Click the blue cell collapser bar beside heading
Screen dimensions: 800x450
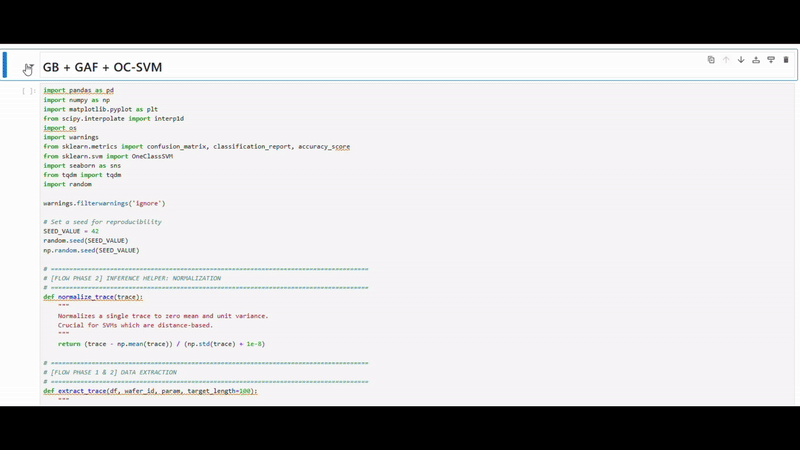[x=5, y=65]
